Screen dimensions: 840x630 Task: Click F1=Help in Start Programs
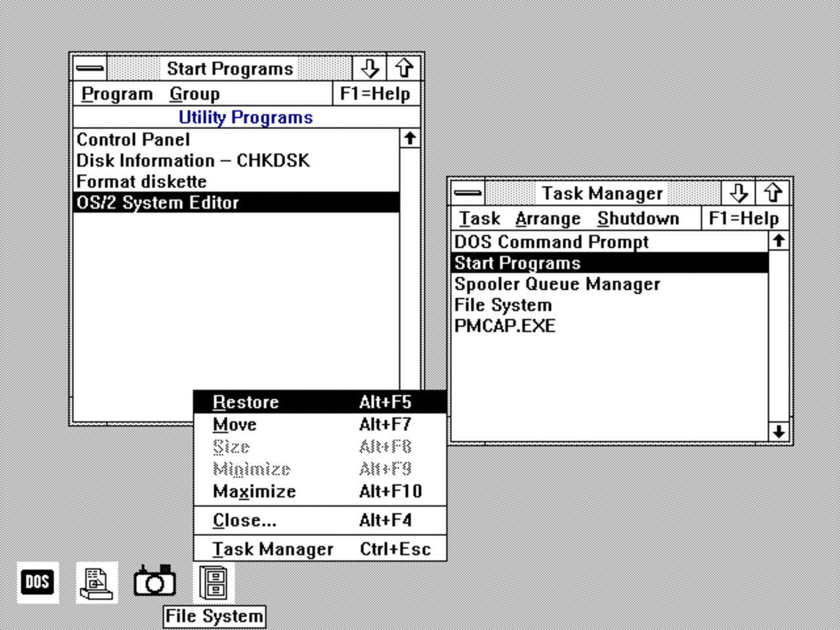point(375,94)
